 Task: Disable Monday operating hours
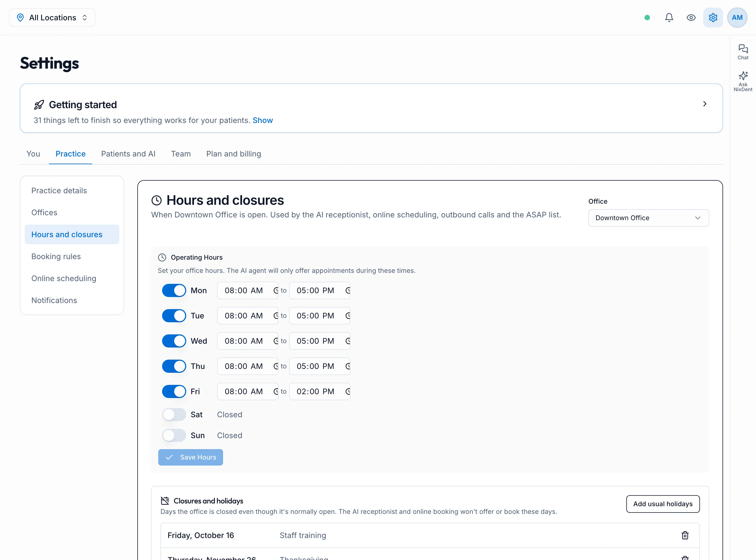[174, 290]
